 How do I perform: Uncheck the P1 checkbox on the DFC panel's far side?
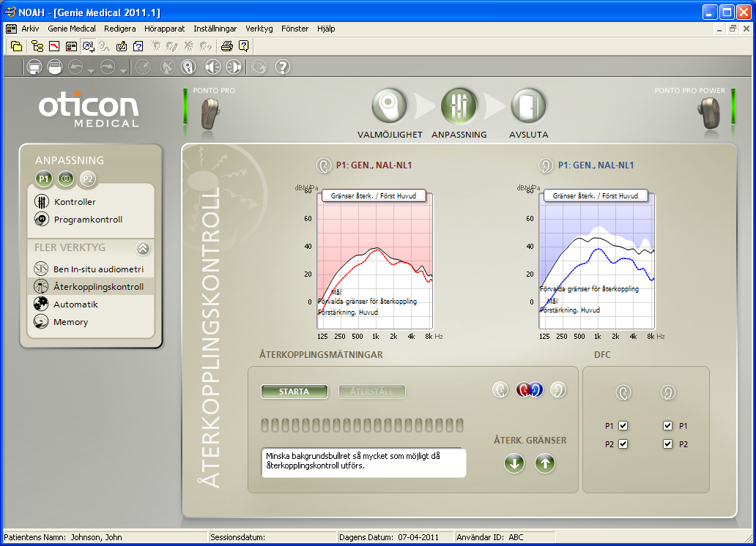(667, 425)
